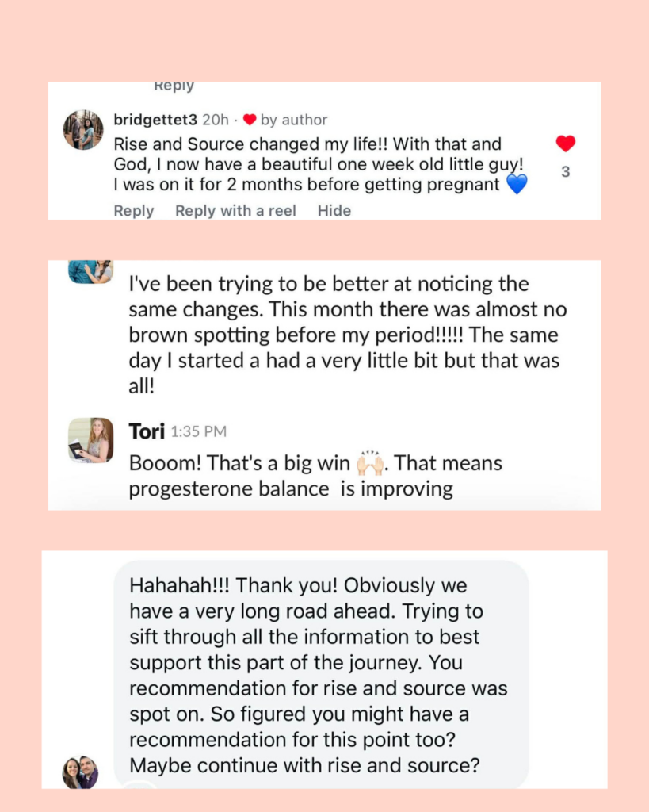Viewport: 649px width, 812px height.
Task: Open the bridgettet3 username
Action: tap(155, 120)
